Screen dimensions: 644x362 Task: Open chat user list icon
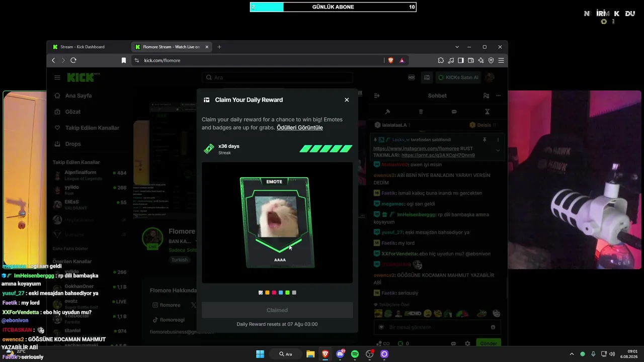tap(486, 96)
